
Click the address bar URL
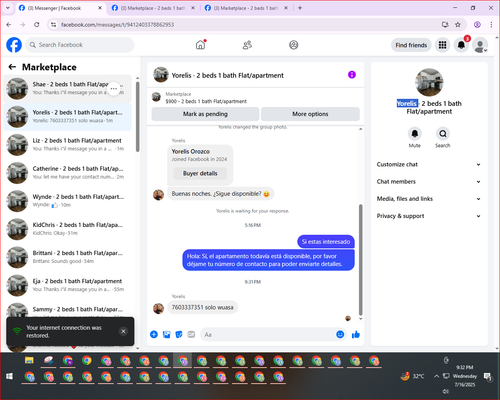pos(117,25)
